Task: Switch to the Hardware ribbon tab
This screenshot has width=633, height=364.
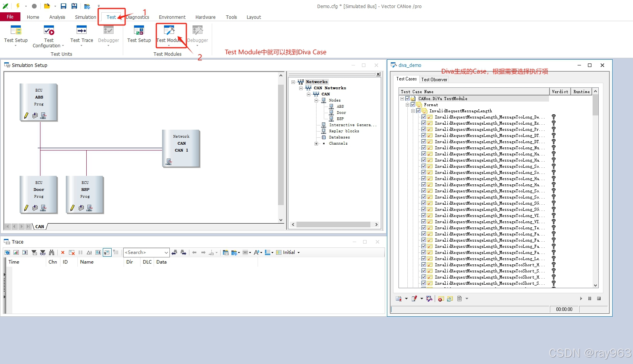Action: [x=205, y=17]
